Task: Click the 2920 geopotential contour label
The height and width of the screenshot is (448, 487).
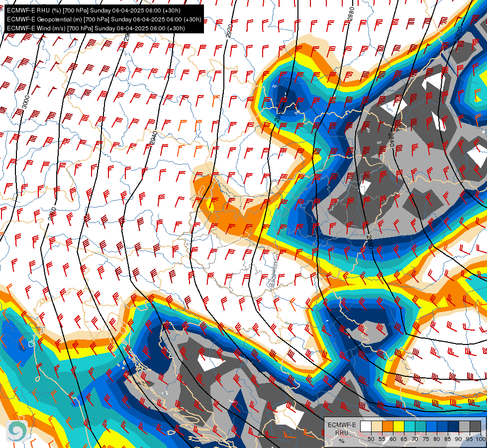Action: tap(229, 31)
